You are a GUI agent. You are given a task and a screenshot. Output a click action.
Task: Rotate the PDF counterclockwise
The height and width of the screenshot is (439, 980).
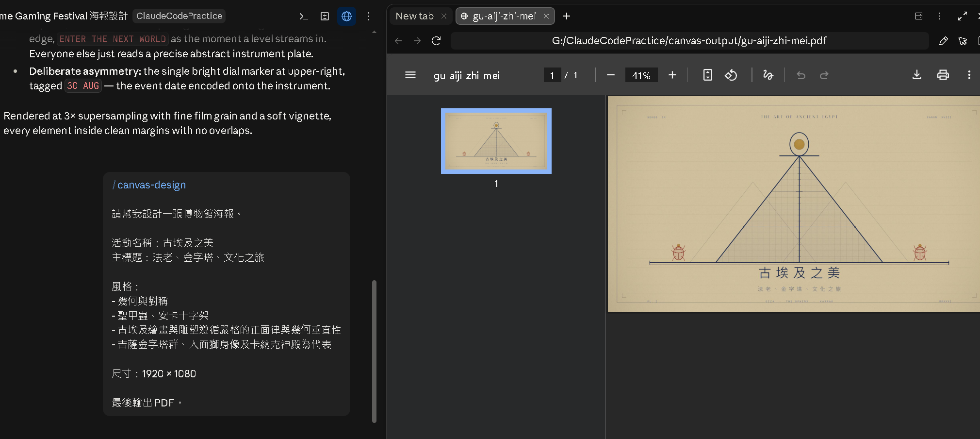[731, 75]
